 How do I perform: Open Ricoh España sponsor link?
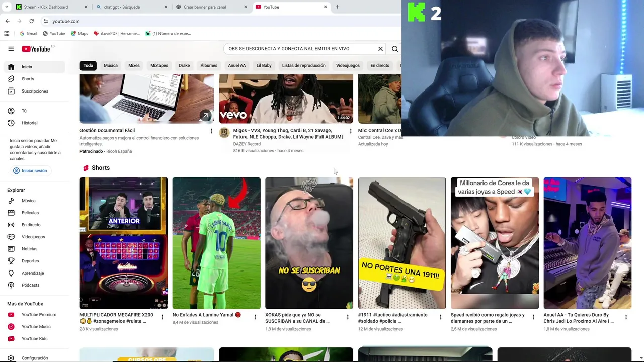(119, 151)
